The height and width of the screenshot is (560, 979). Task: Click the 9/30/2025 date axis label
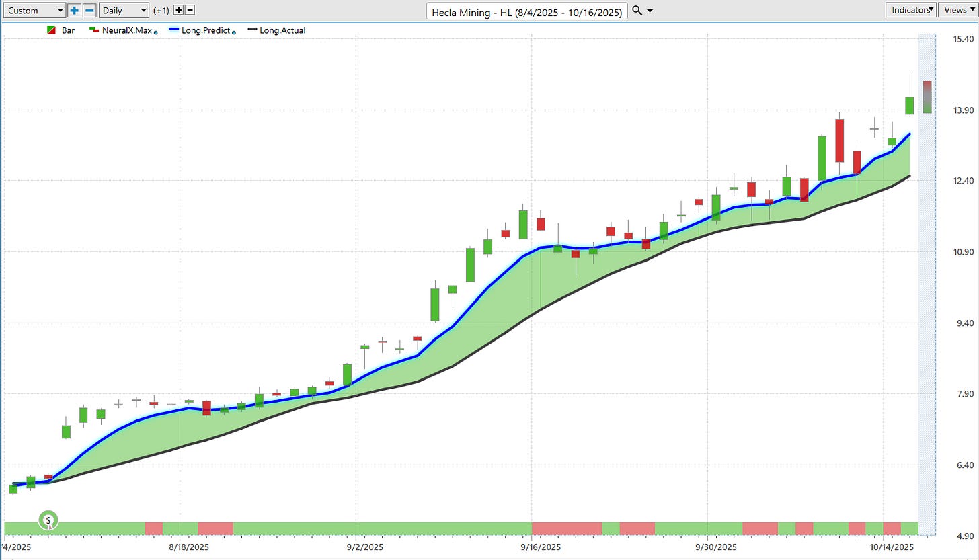coord(717,547)
